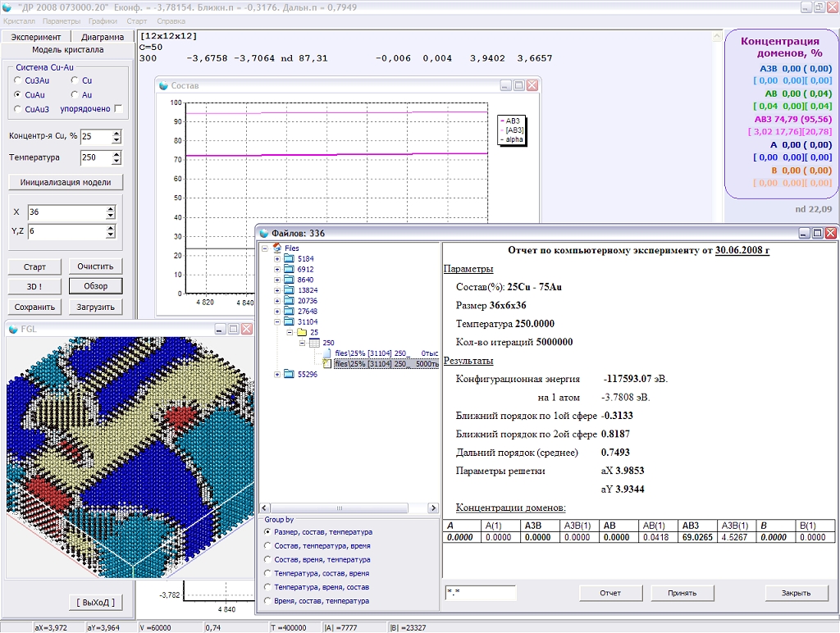Viewport: 840px width, 633px height.
Task: Click the folder icon for 31104
Action: click(290, 321)
